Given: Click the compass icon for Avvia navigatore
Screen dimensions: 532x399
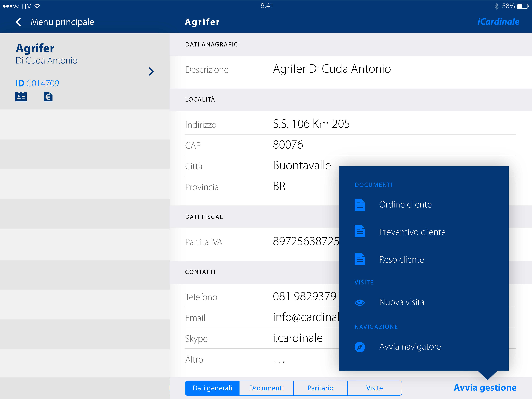Looking at the screenshot, I should (360, 347).
